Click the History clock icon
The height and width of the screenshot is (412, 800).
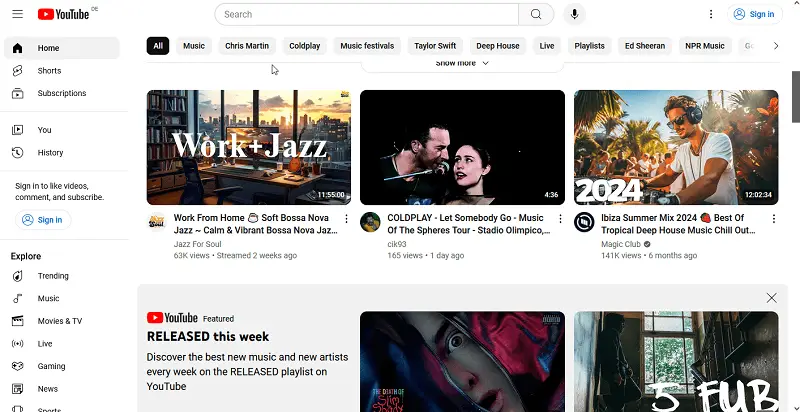(17, 152)
